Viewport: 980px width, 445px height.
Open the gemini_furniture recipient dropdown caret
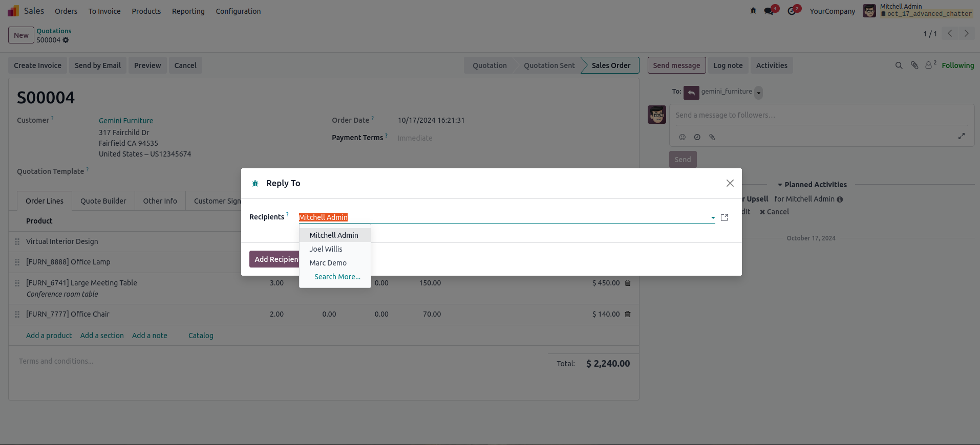pos(759,93)
